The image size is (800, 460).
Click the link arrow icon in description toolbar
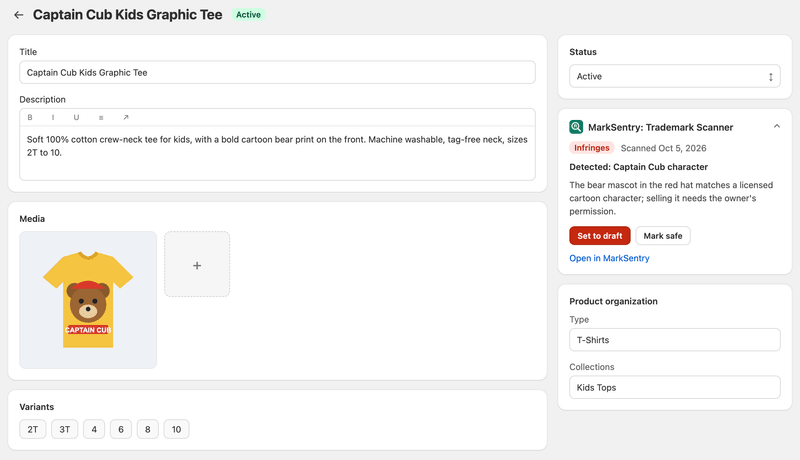coord(126,117)
